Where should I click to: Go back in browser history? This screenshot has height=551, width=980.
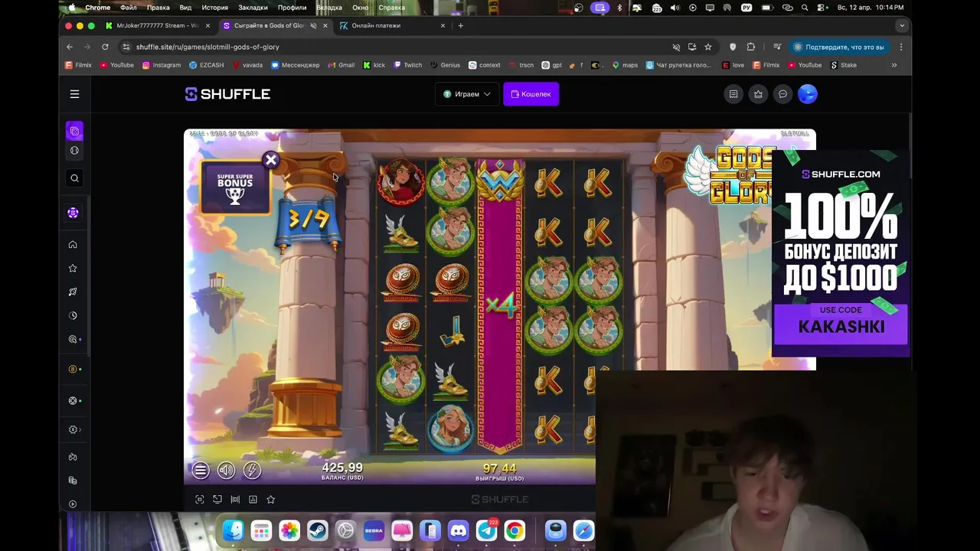tap(70, 47)
